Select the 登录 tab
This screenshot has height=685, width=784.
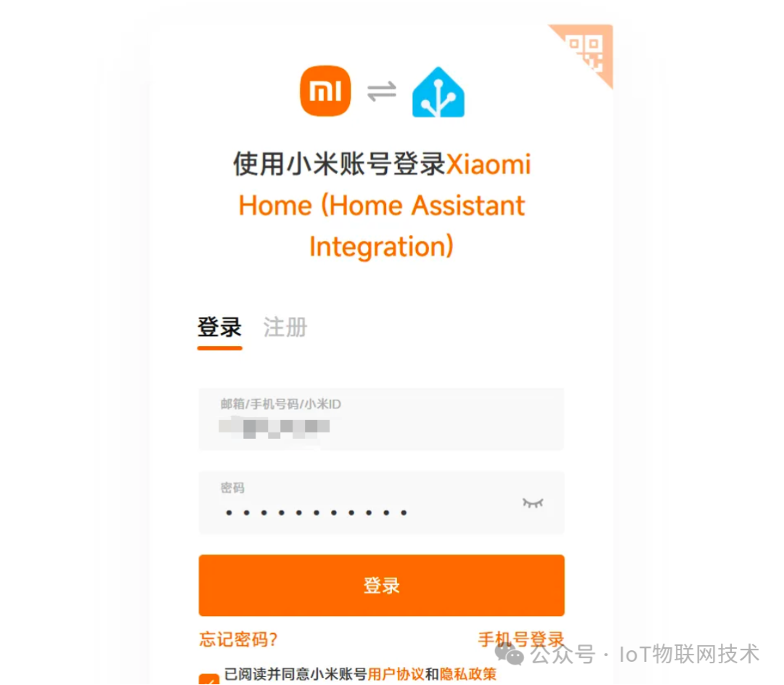coord(219,327)
